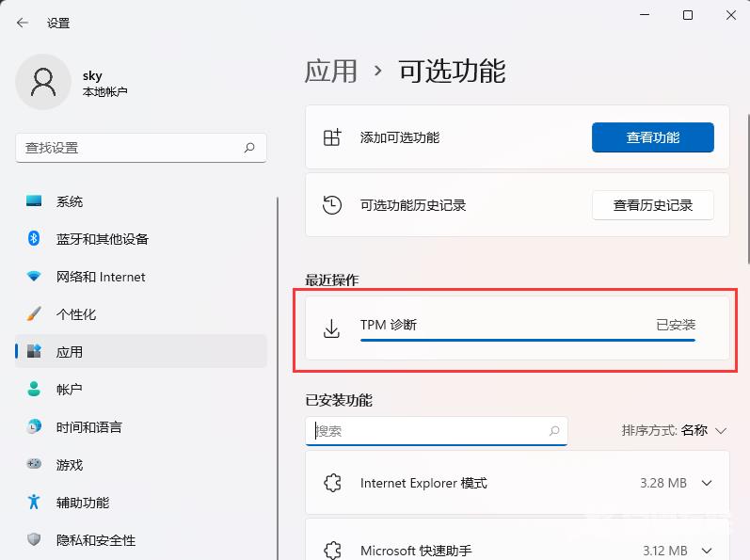
Task: Open the 排序方式: 名称 dropdown
Action: (x=674, y=430)
